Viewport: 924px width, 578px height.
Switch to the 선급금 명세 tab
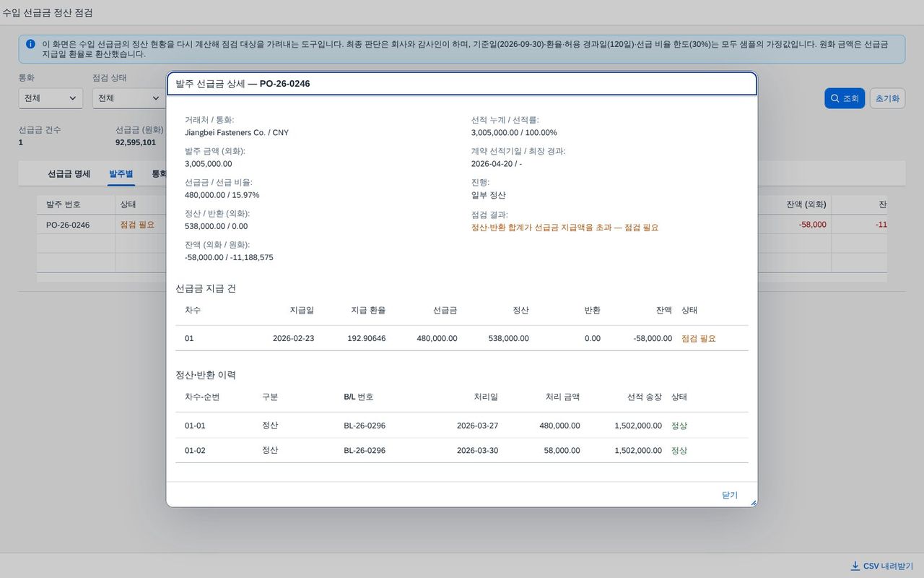69,174
